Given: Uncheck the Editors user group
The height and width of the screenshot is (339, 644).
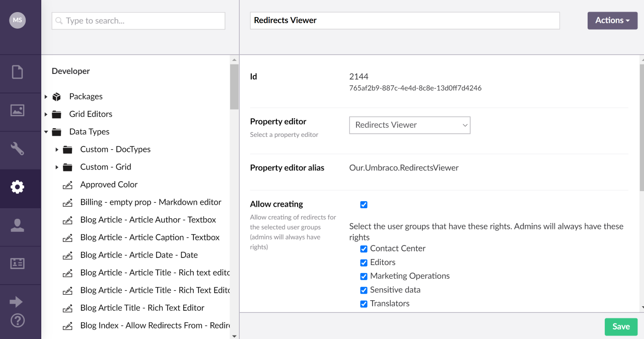Looking at the screenshot, I should point(364,263).
